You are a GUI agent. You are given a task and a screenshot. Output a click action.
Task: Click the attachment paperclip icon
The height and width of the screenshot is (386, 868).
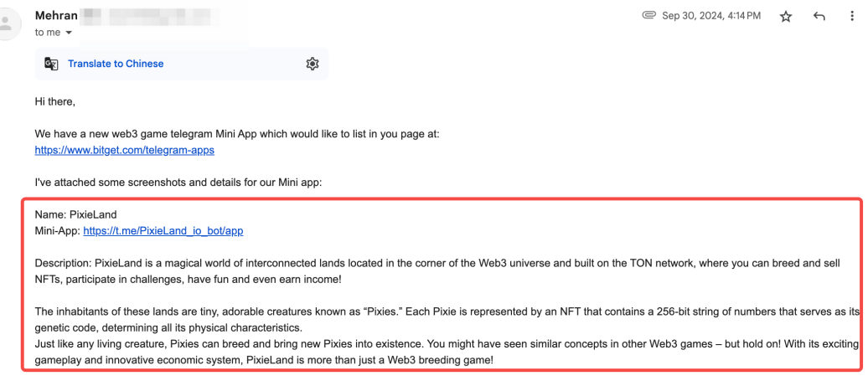648,15
